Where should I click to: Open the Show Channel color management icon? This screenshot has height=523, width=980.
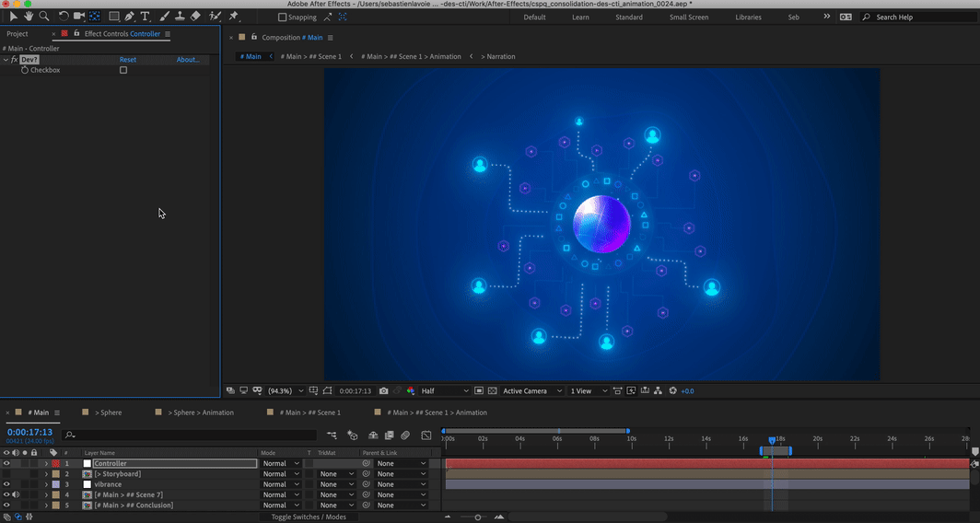coord(411,391)
